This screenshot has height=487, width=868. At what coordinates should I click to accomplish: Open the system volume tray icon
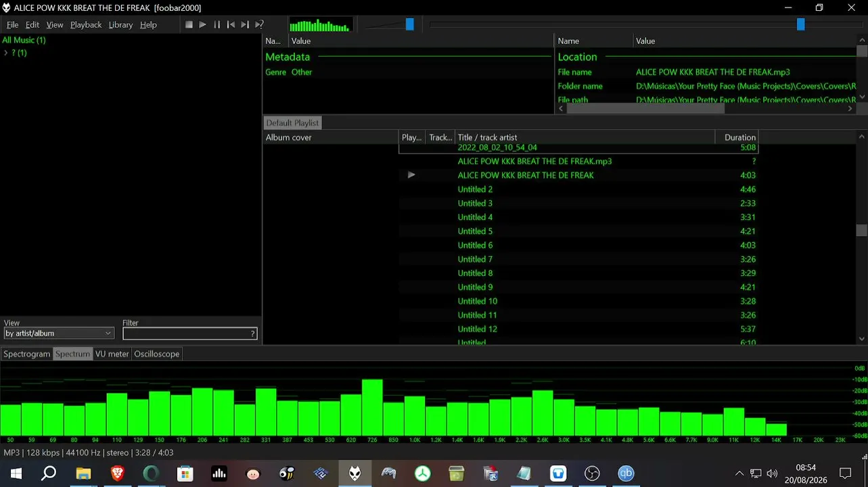pos(772,473)
